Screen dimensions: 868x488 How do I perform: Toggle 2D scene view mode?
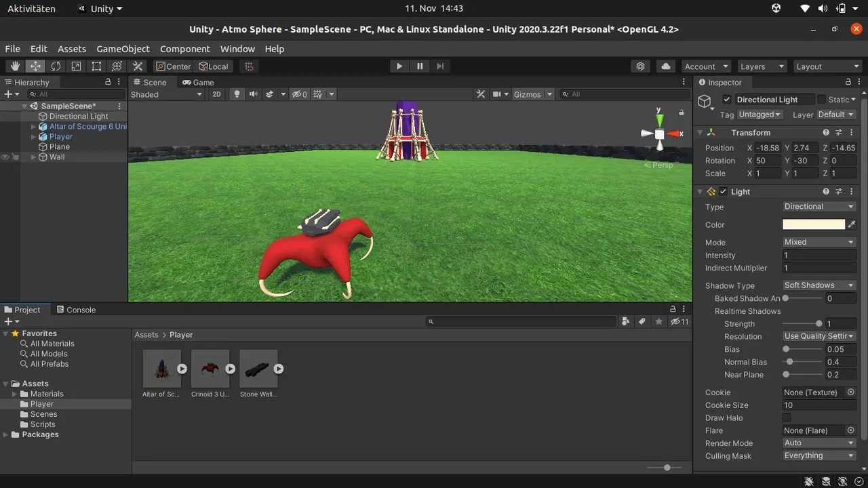tap(216, 94)
